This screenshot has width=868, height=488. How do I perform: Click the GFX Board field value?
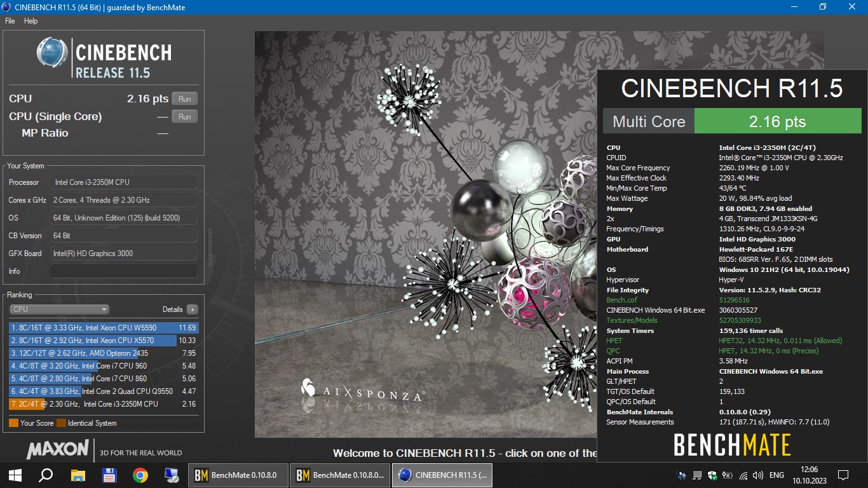coord(123,254)
